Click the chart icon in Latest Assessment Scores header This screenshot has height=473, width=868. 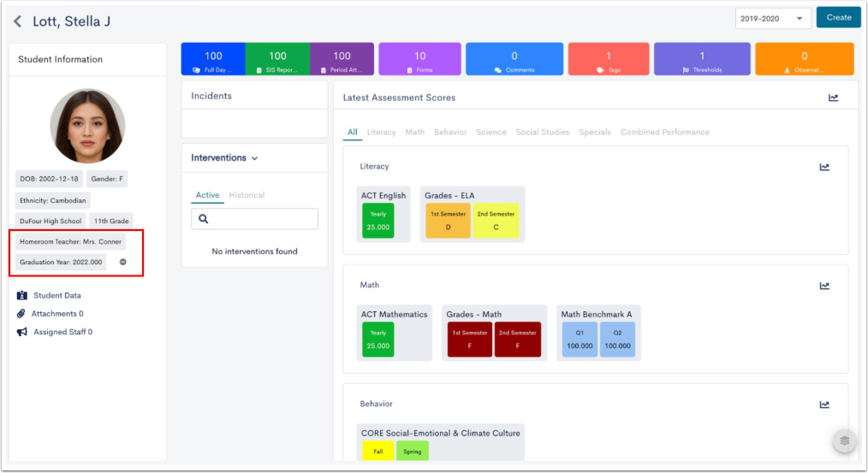click(x=833, y=98)
